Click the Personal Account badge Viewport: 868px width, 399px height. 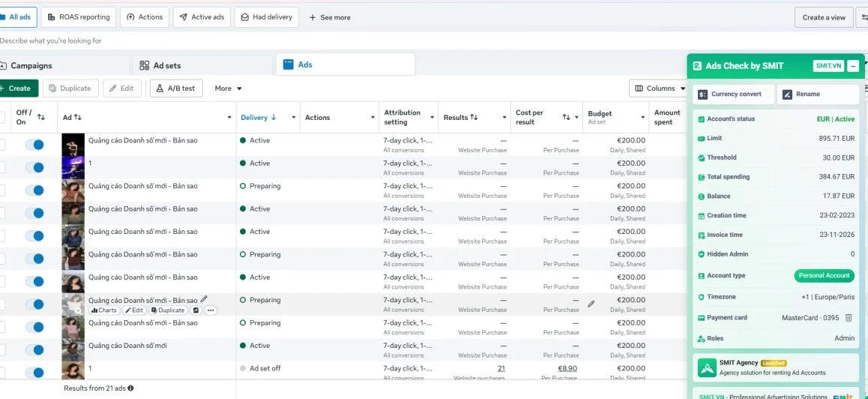825,275
